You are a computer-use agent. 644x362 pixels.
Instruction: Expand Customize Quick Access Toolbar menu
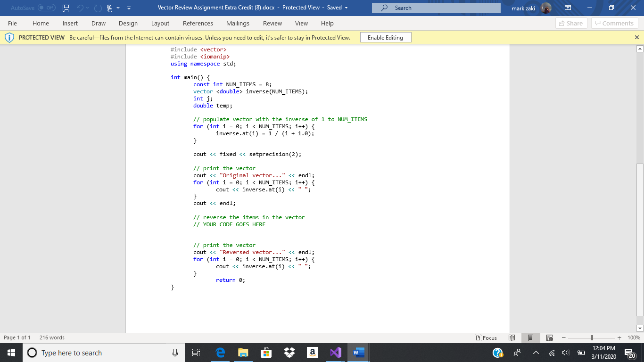point(128,8)
